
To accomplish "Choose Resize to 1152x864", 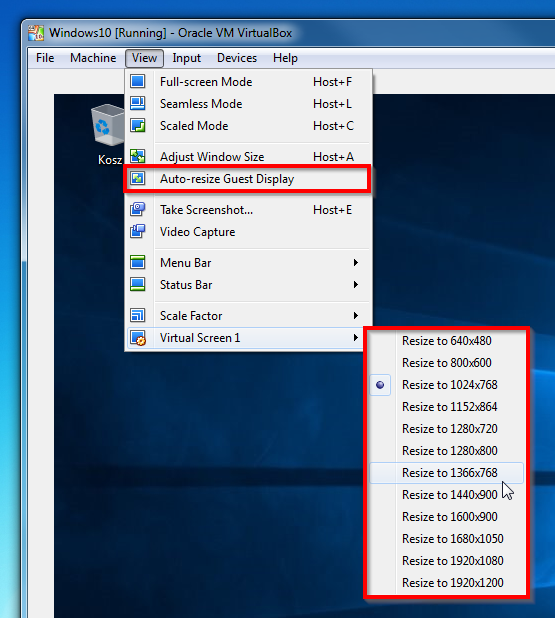I will [447, 407].
